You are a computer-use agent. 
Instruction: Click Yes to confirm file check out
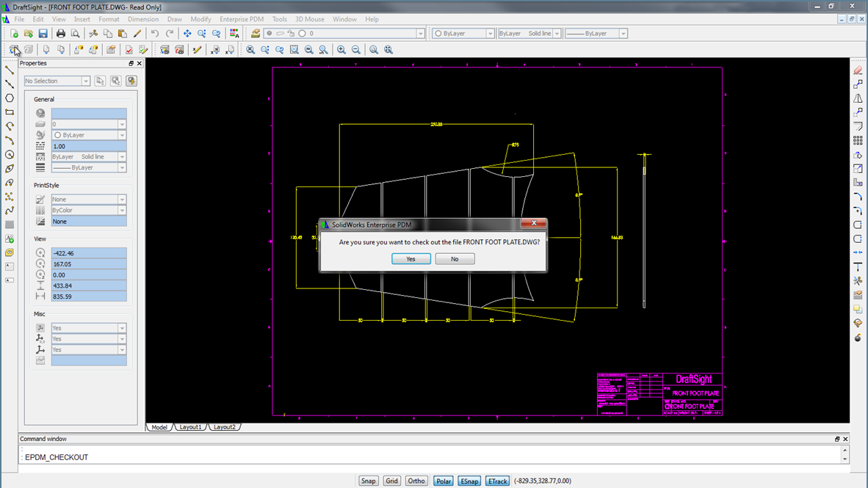click(x=411, y=259)
